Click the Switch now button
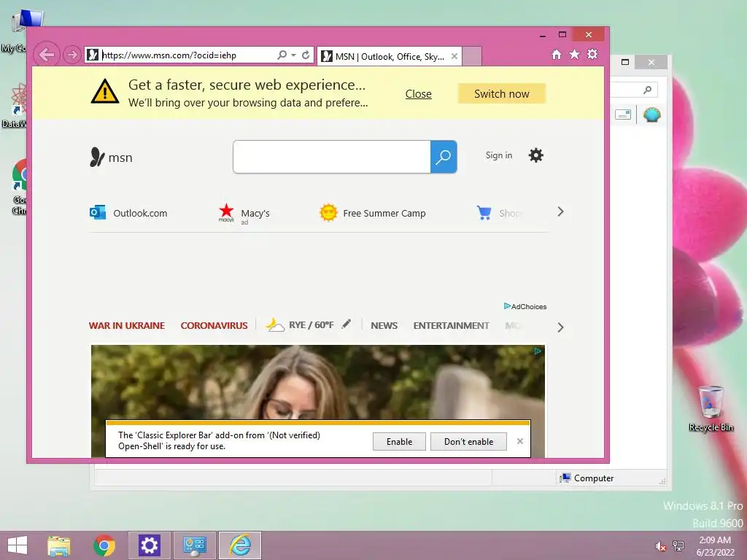The width and height of the screenshot is (747, 560). coord(502,94)
